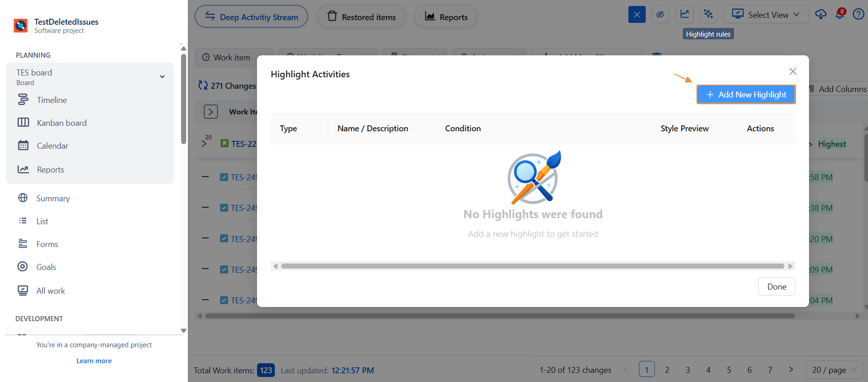Open Timeline in the sidebar
This screenshot has width=868, height=382.
click(x=52, y=100)
